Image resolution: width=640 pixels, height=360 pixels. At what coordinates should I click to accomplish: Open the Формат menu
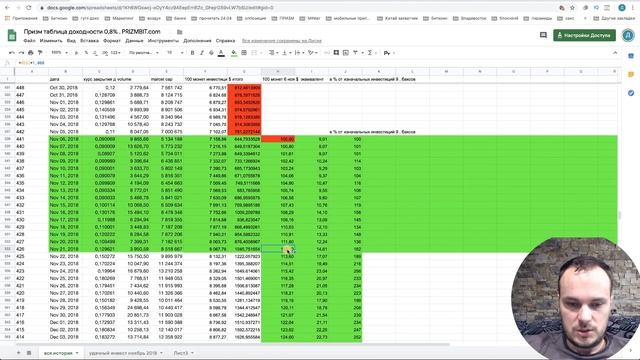click(112, 41)
